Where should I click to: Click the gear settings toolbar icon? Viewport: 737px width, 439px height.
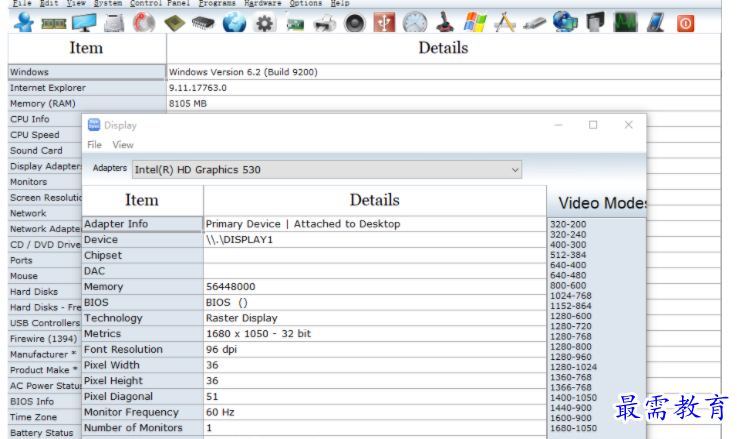pyautogui.click(x=264, y=23)
